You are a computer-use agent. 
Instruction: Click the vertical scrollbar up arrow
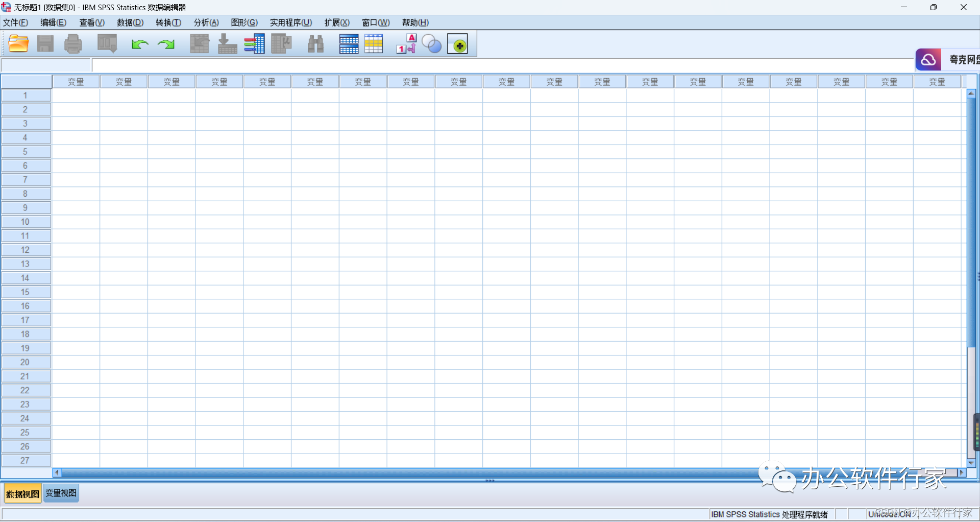[x=971, y=93]
